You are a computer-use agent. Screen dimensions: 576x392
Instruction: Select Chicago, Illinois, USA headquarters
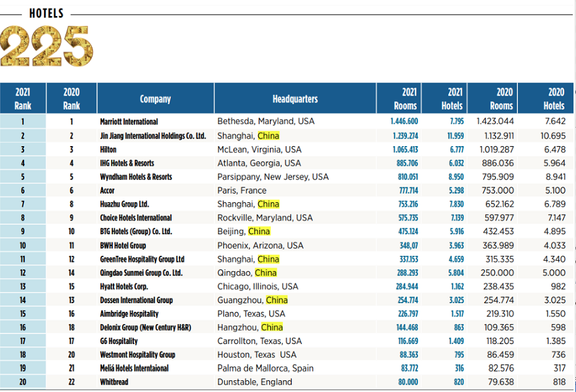tap(258, 287)
